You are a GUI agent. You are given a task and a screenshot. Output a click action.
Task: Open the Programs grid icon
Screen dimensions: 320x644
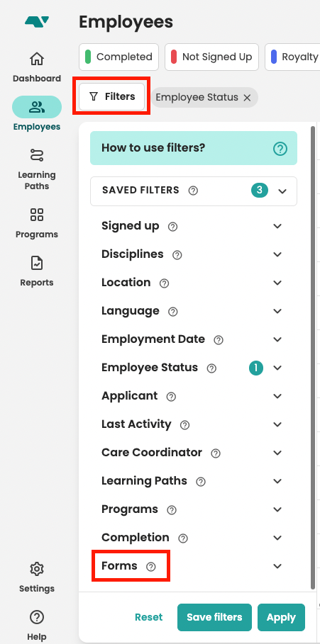tap(37, 215)
